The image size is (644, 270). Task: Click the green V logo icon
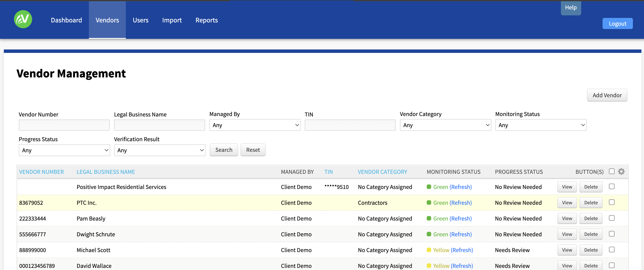tap(23, 19)
